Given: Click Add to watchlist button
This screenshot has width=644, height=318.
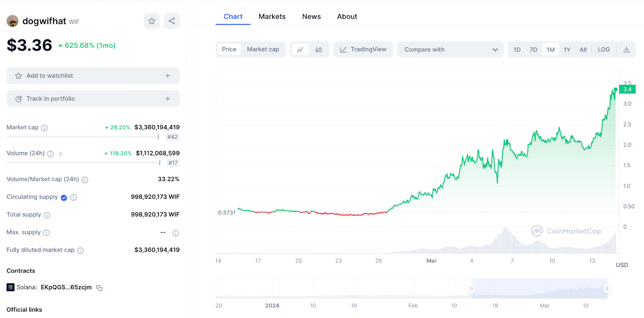Looking at the screenshot, I should (93, 76).
